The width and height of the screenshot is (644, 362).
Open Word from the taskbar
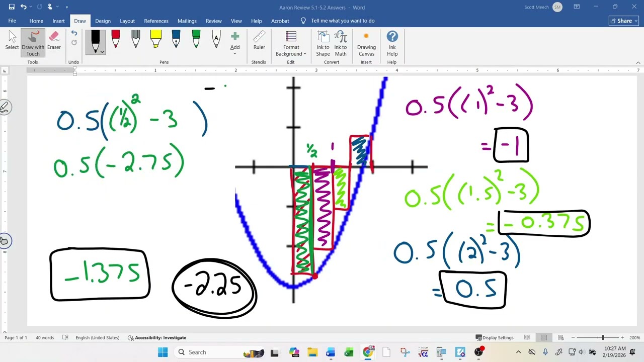pyautogui.click(x=331, y=352)
